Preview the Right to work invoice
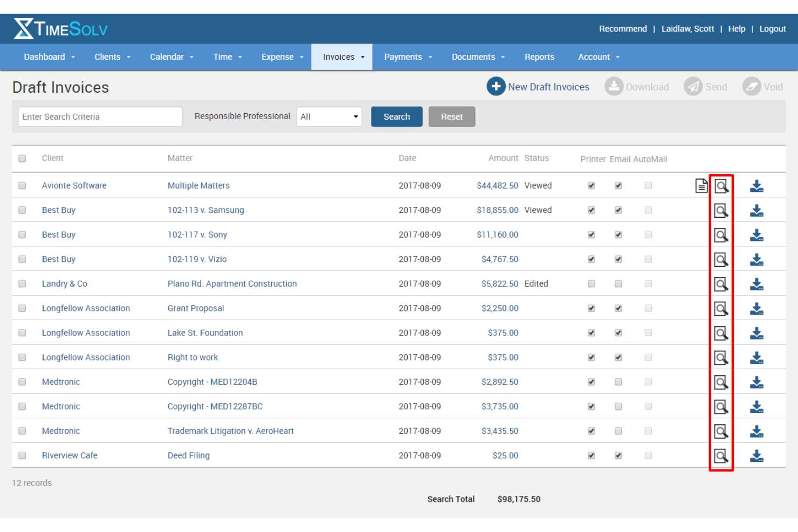The width and height of the screenshot is (798, 532). (721, 357)
